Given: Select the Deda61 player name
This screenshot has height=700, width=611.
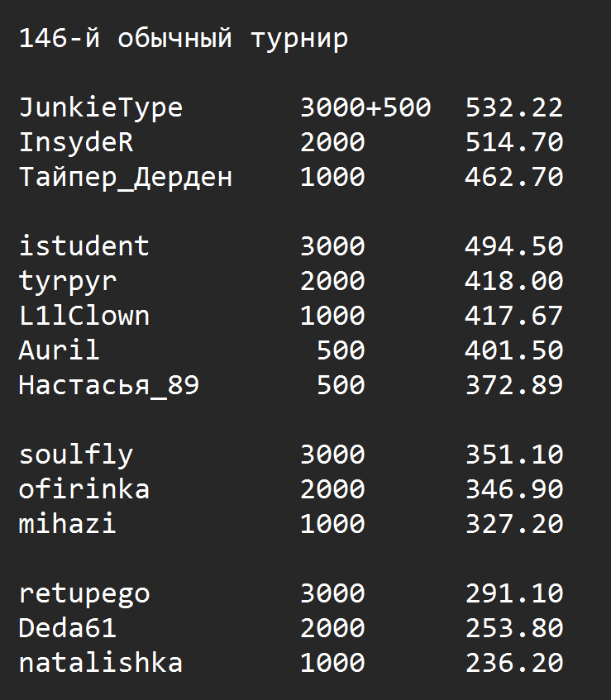Looking at the screenshot, I should pos(67,628).
